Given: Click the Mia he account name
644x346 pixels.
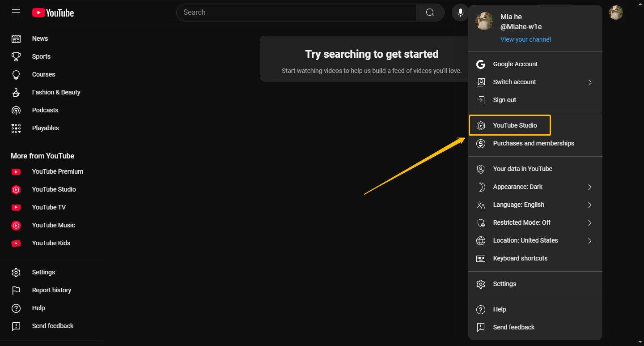Looking at the screenshot, I should [511, 17].
